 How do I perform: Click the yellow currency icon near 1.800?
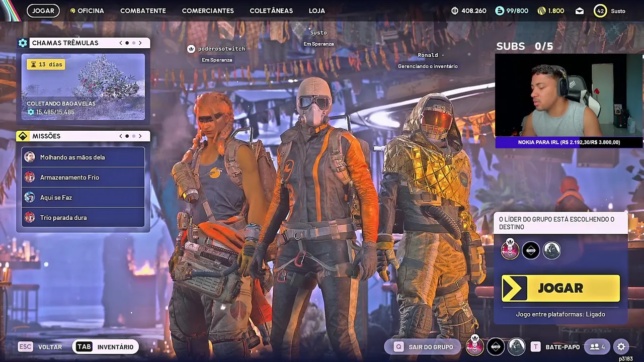click(541, 11)
